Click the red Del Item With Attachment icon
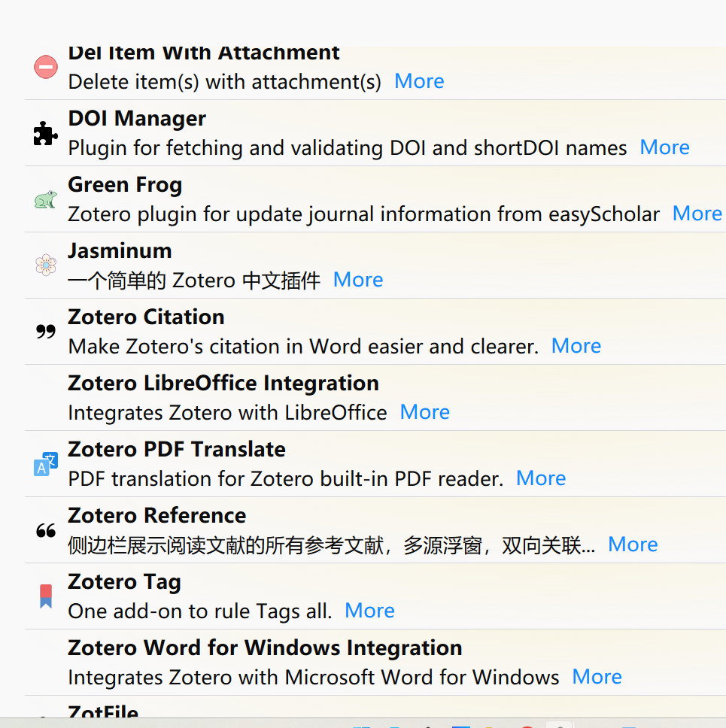The height and width of the screenshot is (728, 726). pyautogui.click(x=45, y=66)
